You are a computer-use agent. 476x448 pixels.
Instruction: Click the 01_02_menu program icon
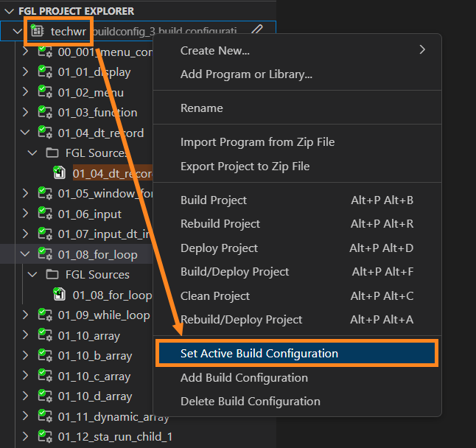[45, 93]
